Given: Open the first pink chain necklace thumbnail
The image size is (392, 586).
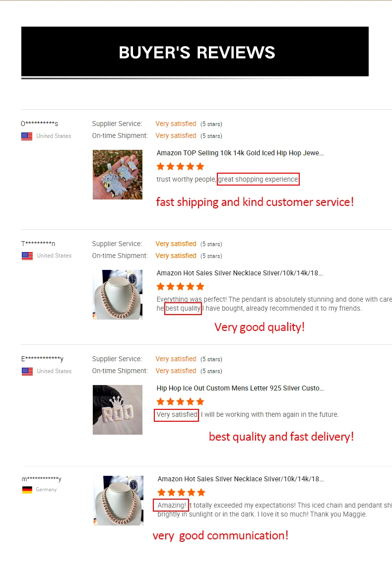Looking at the screenshot, I should pos(117,295).
